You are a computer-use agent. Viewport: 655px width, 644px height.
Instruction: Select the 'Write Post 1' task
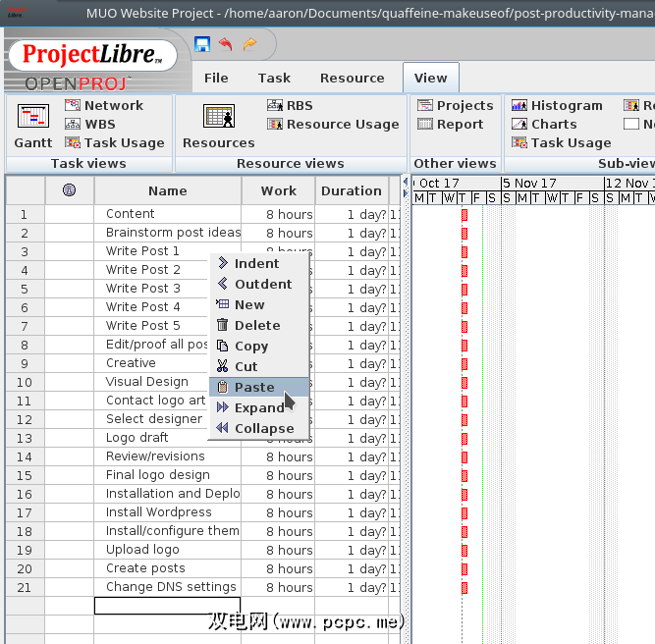[x=142, y=251]
